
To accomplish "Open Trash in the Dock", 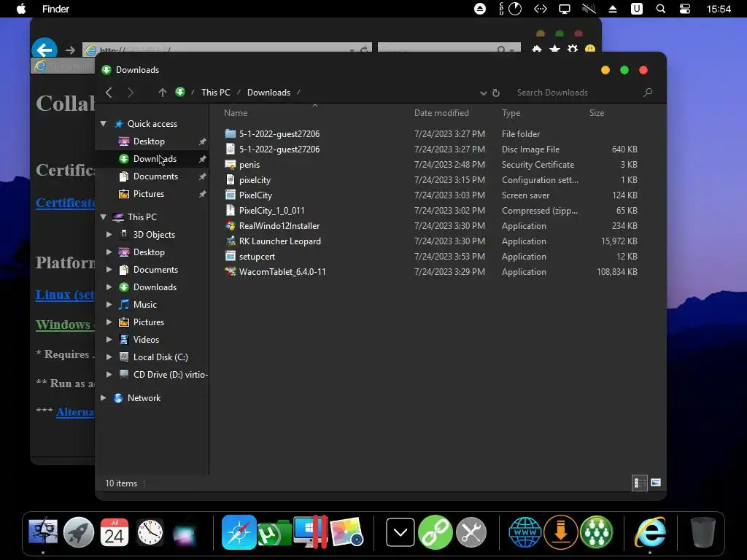I will (x=703, y=532).
